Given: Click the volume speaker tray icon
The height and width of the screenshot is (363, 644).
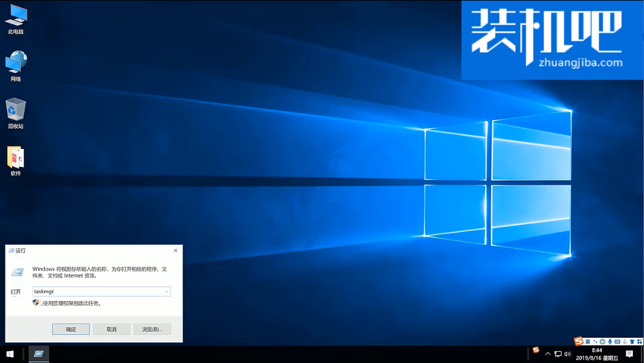Looking at the screenshot, I should 567,354.
